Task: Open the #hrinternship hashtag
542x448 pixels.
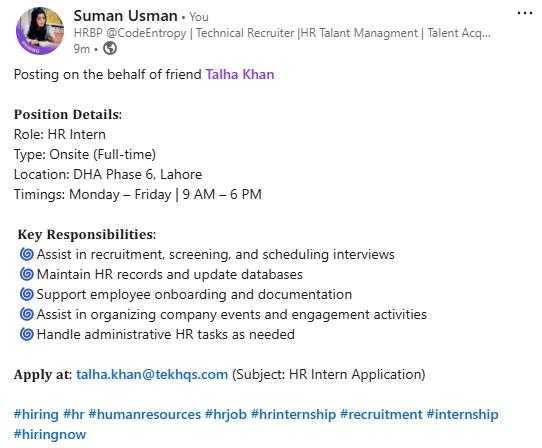Action: [x=293, y=414]
